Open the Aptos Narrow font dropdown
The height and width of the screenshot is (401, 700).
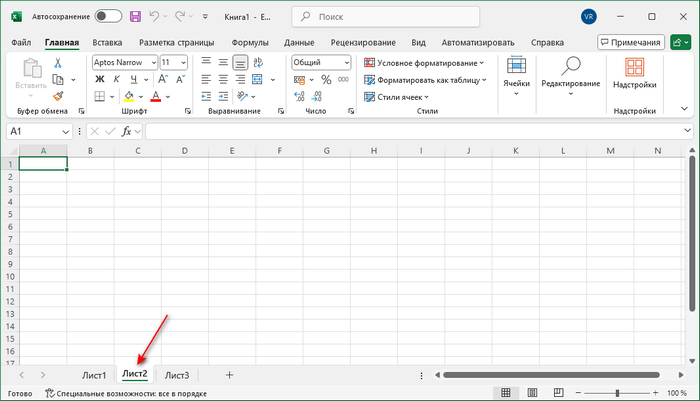tap(124, 62)
